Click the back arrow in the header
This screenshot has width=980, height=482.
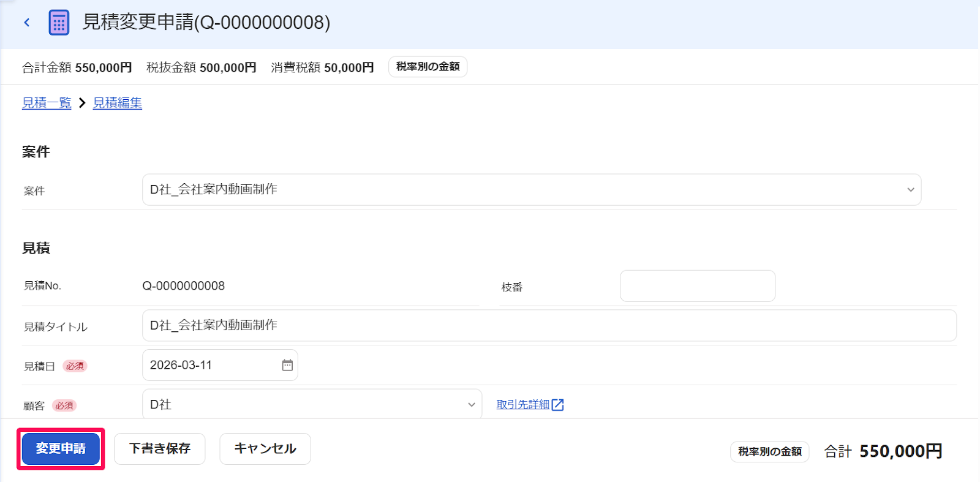coord(27,23)
